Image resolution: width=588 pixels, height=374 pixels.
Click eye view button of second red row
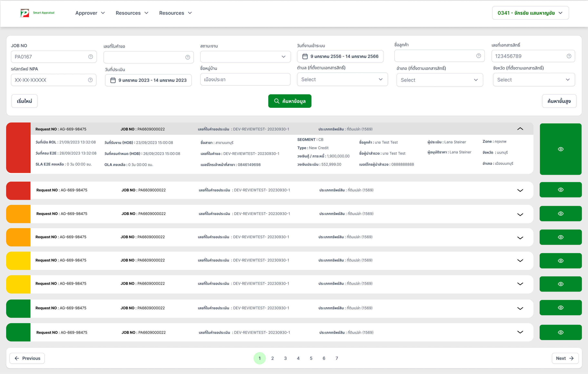561,190
